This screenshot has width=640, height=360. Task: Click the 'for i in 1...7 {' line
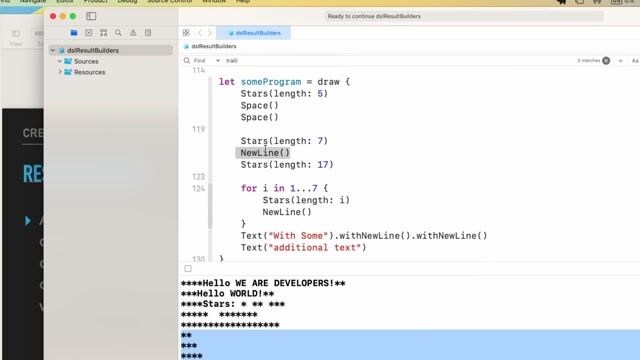point(284,188)
